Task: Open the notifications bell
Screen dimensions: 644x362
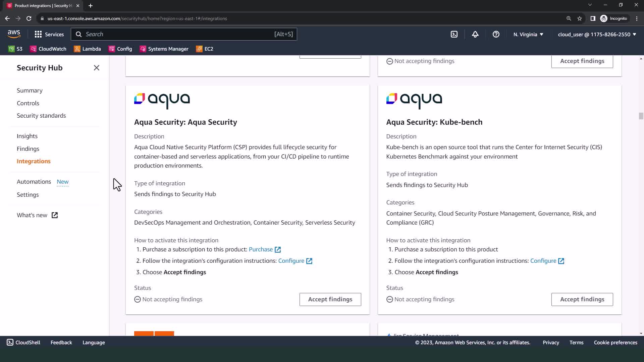Action: click(475, 34)
